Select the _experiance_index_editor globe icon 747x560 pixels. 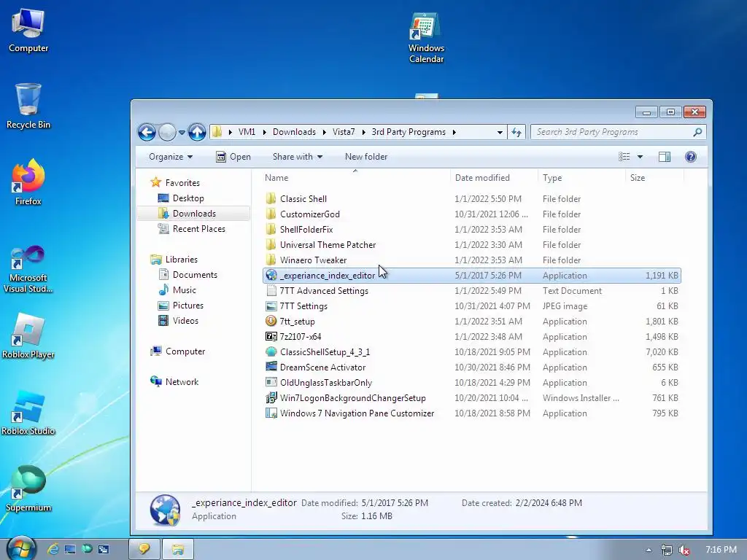(x=271, y=275)
